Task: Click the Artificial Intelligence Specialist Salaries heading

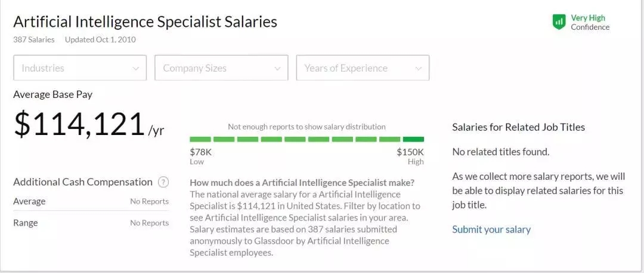Action: pyautogui.click(x=145, y=22)
